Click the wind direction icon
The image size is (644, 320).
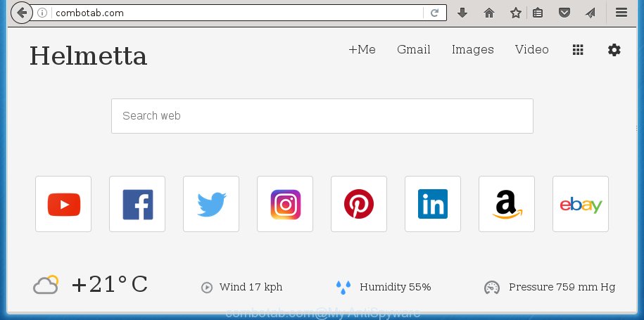[207, 288]
